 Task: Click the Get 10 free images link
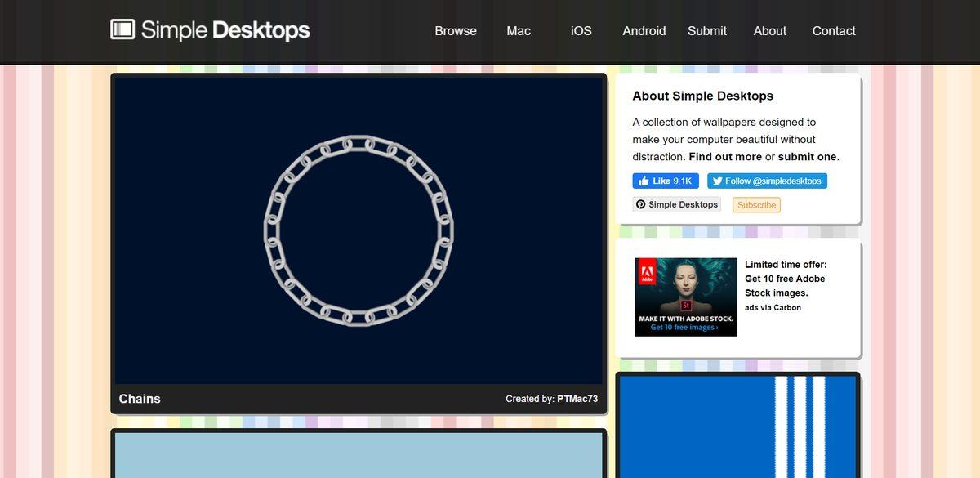686,326
